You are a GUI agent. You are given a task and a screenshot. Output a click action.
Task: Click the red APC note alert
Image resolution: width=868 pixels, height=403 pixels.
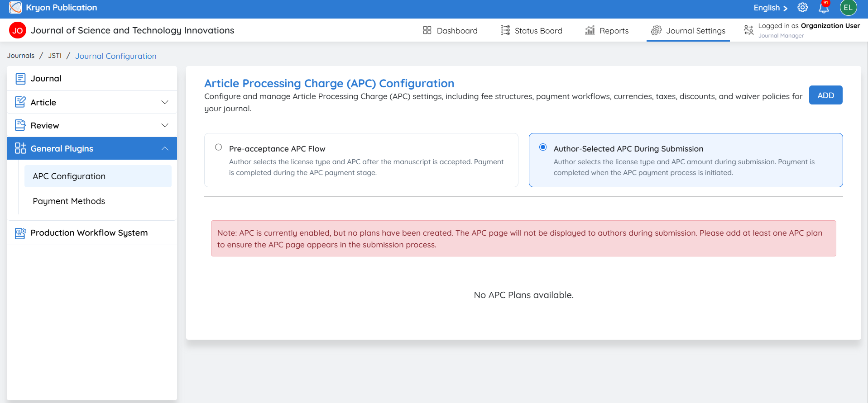523,238
